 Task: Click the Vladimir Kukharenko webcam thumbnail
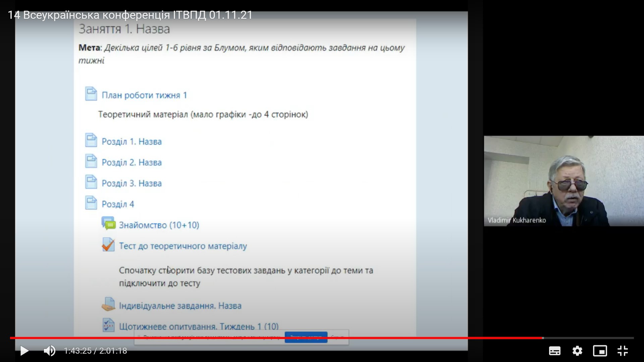(x=564, y=181)
